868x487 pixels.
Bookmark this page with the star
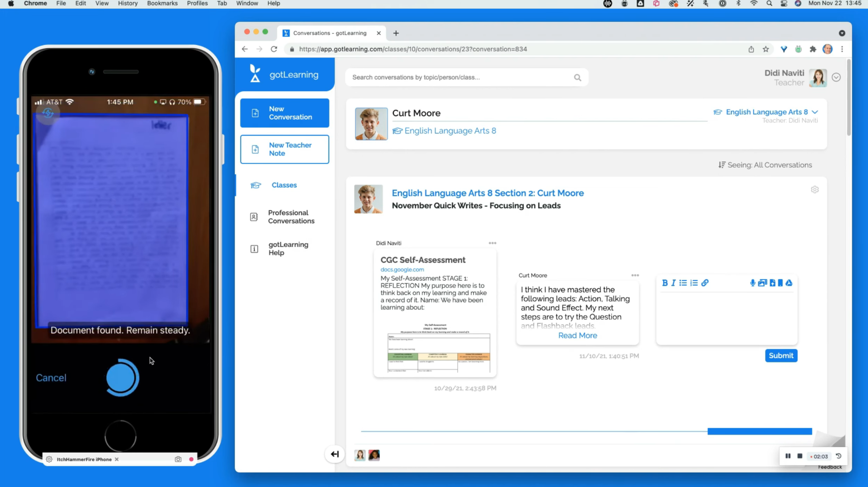point(766,49)
